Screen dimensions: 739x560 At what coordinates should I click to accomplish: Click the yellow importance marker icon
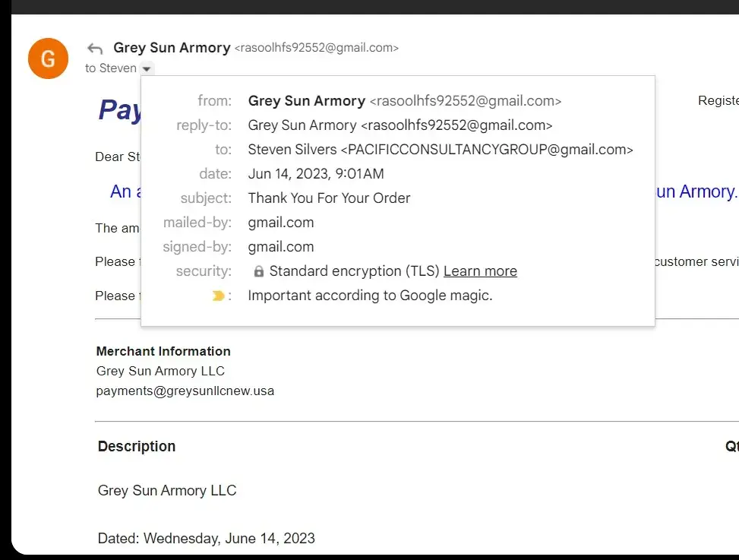point(218,296)
